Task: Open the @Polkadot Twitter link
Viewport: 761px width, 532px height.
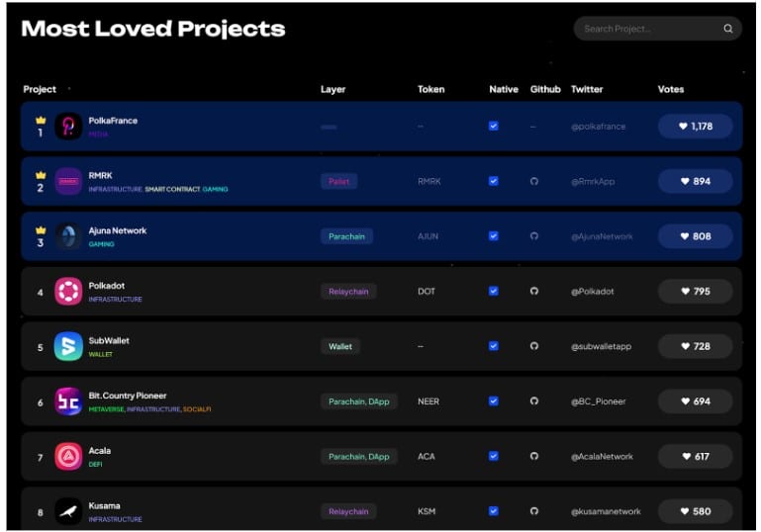Action: pyautogui.click(x=594, y=292)
